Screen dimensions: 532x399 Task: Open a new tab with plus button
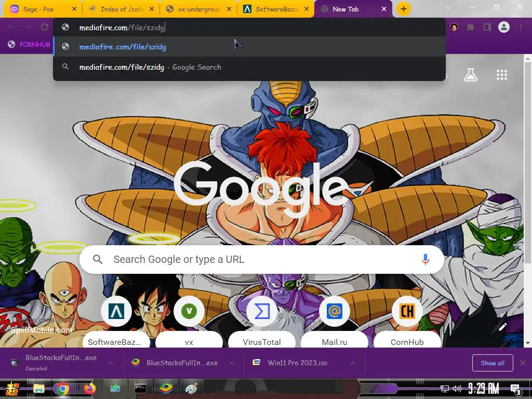(403, 9)
